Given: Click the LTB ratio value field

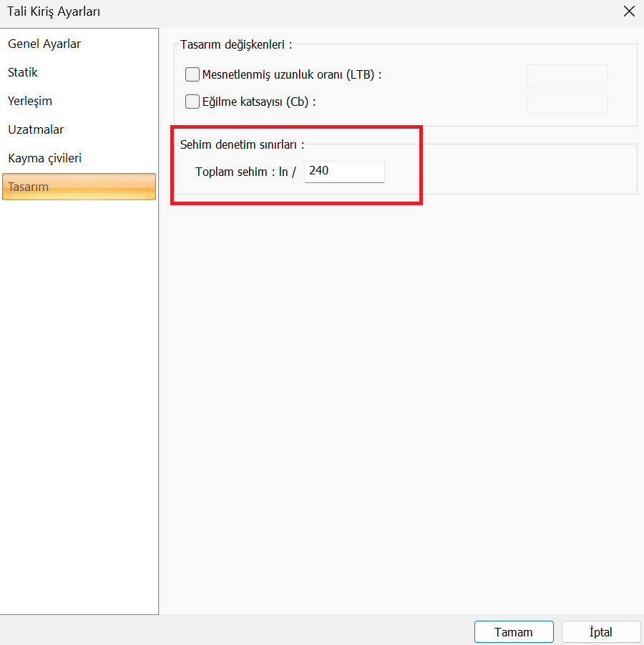Looking at the screenshot, I should (x=567, y=75).
